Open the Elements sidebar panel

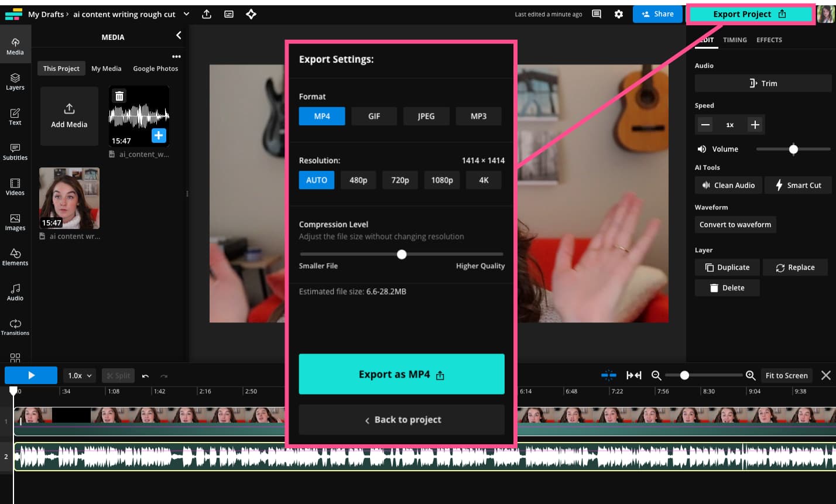(15, 258)
